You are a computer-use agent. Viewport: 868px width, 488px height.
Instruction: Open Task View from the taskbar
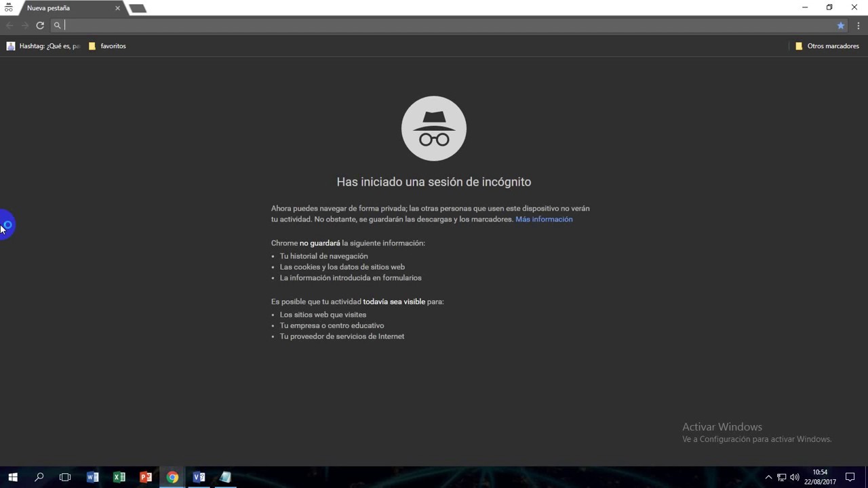[x=65, y=477]
